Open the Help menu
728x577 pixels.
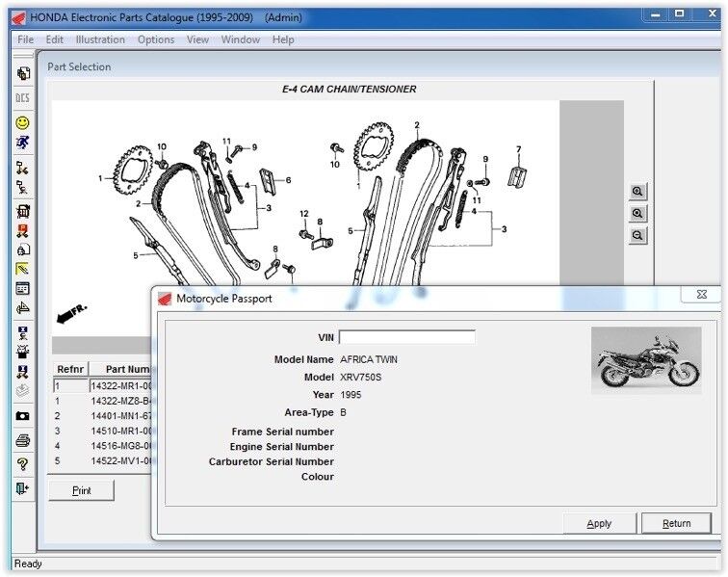click(283, 39)
